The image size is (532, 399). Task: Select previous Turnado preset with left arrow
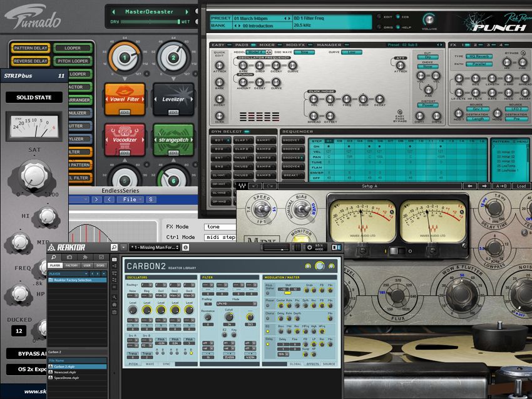pyautogui.click(x=114, y=12)
